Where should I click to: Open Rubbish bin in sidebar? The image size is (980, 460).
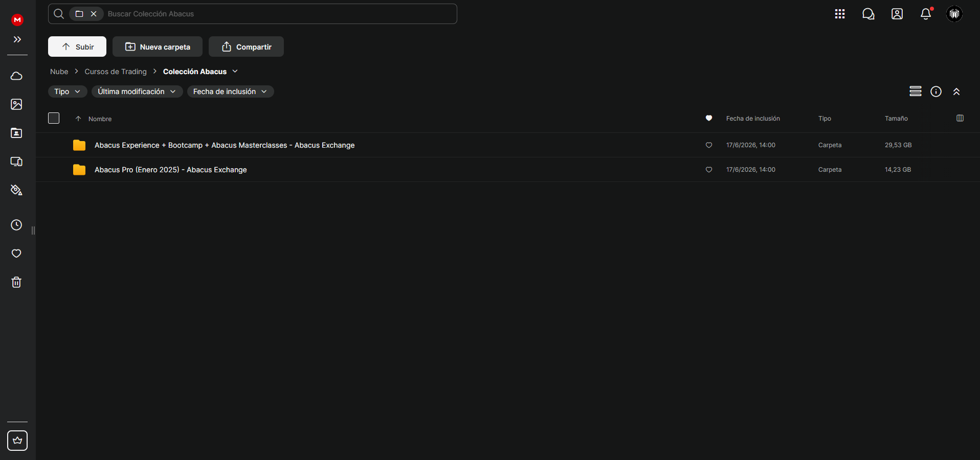16,282
